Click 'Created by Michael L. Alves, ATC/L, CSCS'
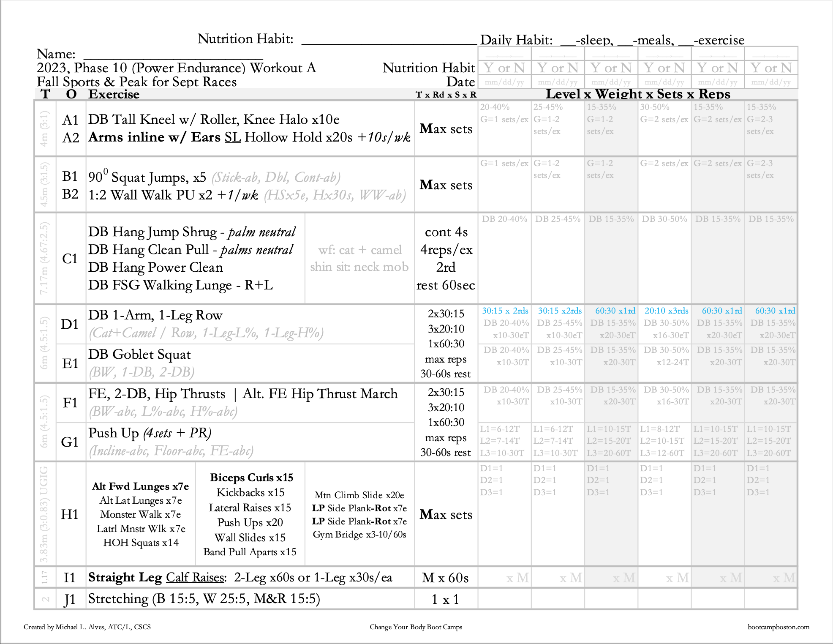The image size is (833, 644). tap(87, 627)
